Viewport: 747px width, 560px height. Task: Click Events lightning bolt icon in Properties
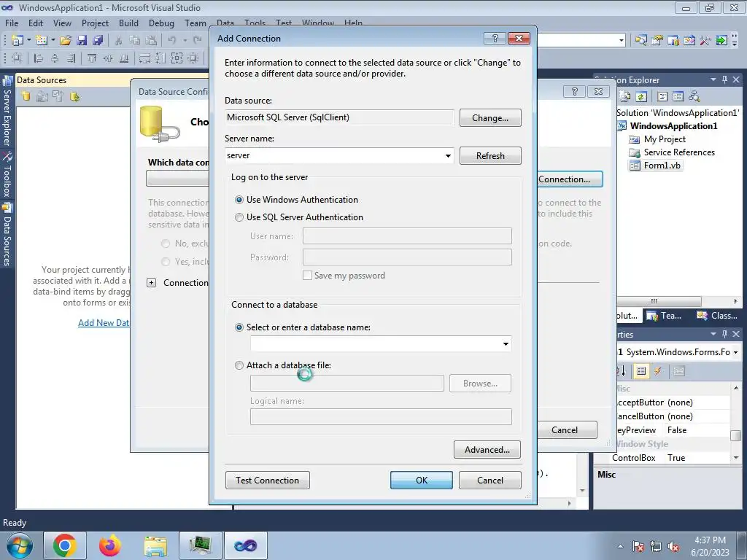[x=658, y=370]
